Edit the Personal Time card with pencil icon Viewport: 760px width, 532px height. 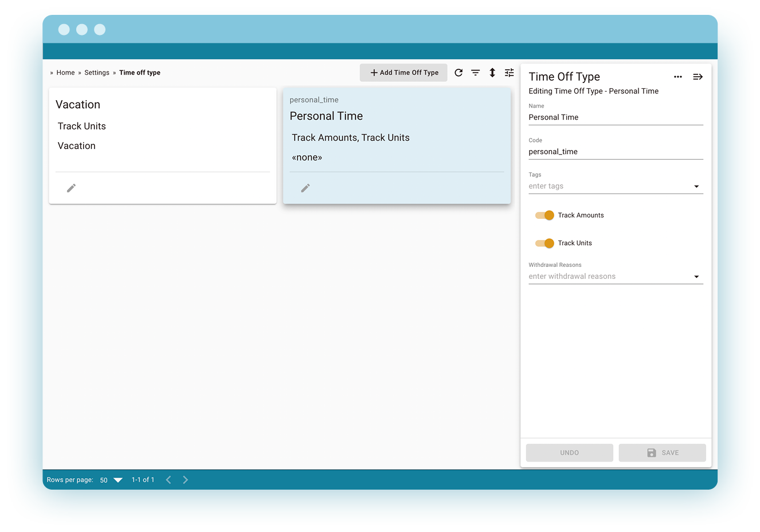click(305, 188)
